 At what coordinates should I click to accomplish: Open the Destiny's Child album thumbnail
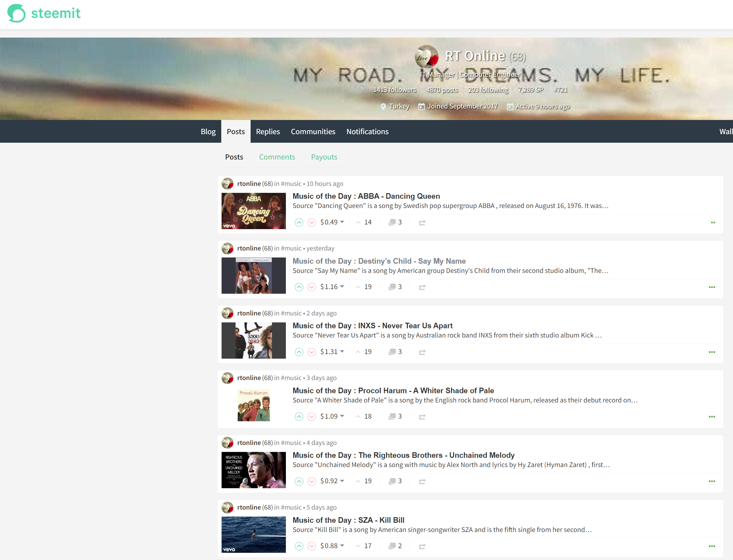point(254,276)
